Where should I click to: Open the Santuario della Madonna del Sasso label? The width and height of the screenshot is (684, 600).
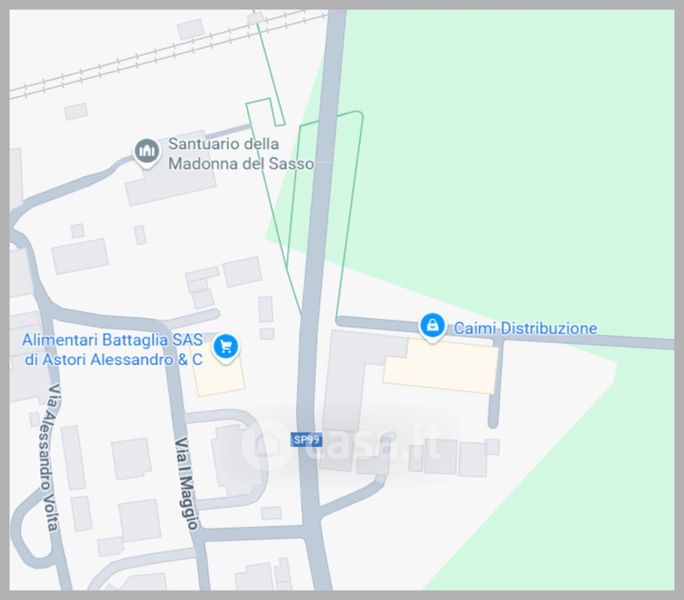pyautogui.click(x=241, y=154)
